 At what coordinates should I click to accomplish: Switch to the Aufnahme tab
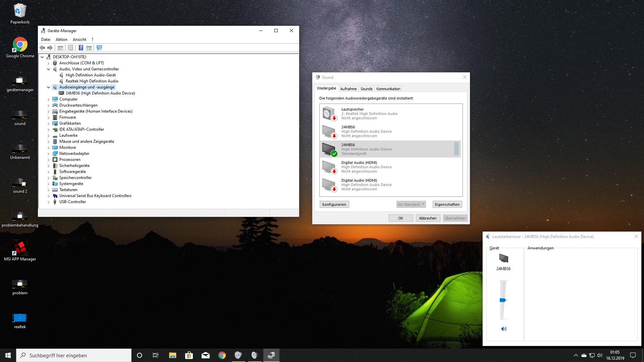(348, 89)
